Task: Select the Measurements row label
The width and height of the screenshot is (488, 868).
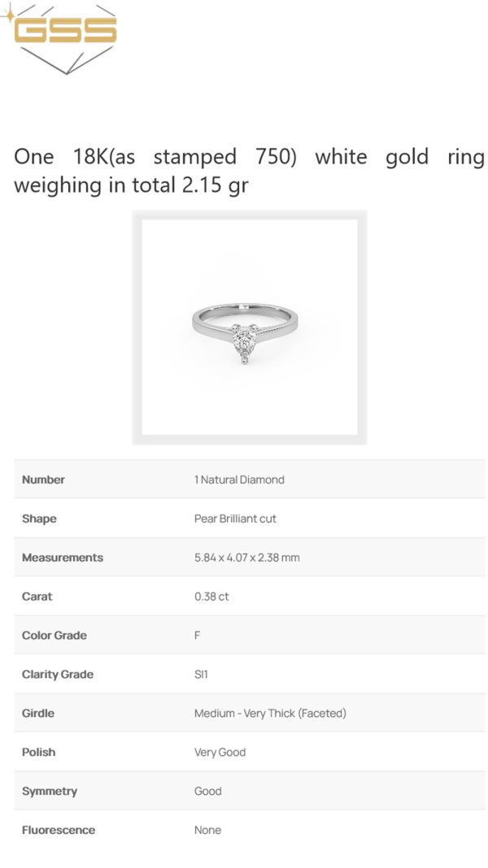Action: pos(63,558)
